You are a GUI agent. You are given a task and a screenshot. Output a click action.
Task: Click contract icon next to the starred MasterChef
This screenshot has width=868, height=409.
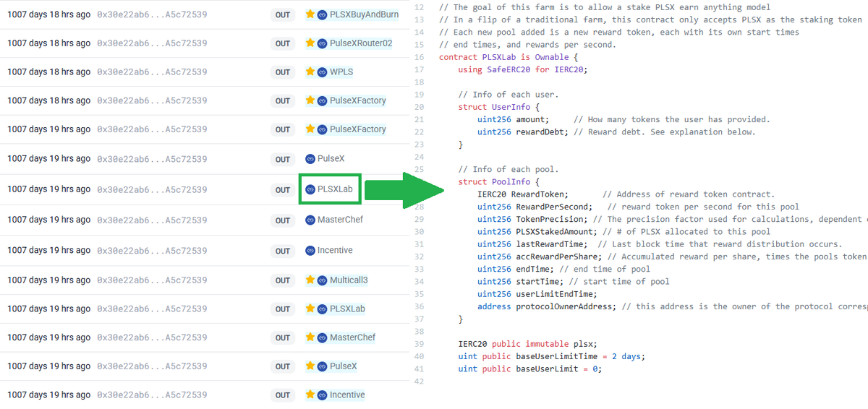pos(323,337)
